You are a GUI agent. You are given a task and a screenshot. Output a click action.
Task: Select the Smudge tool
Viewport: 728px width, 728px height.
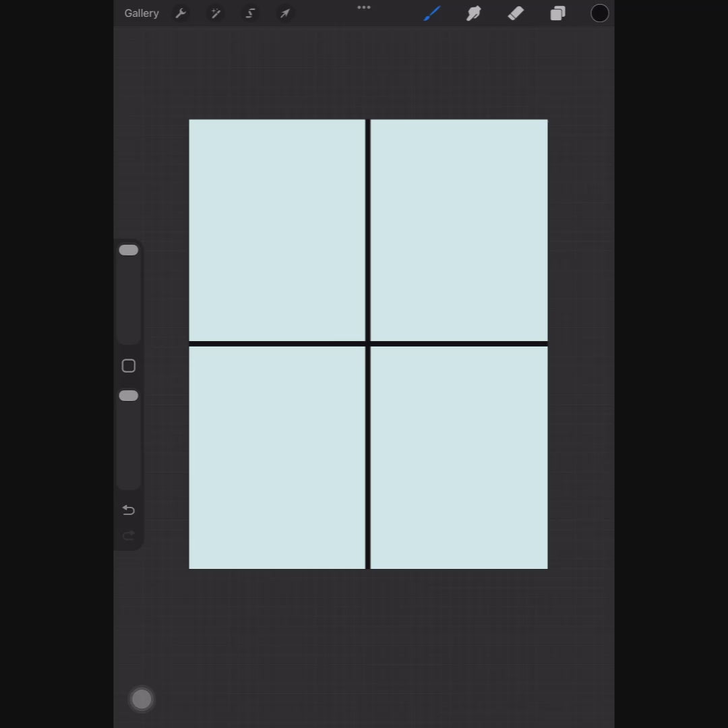[x=474, y=13]
